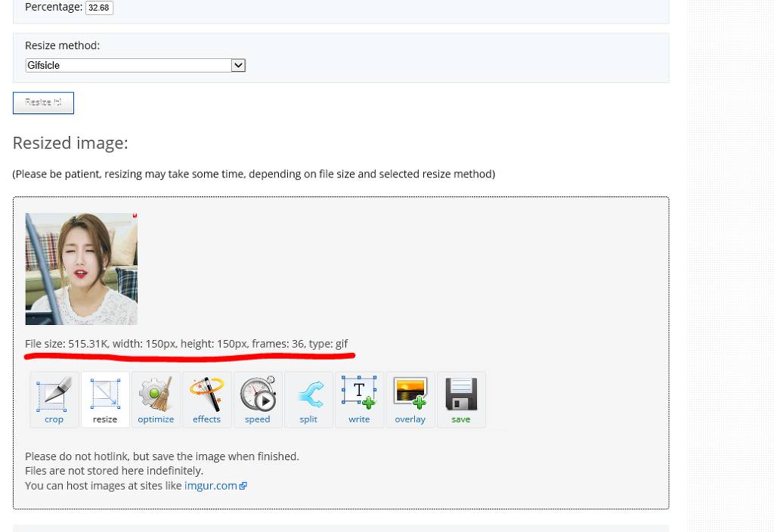
Task: Click the 'Resized image:' heading
Action: pos(70,143)
